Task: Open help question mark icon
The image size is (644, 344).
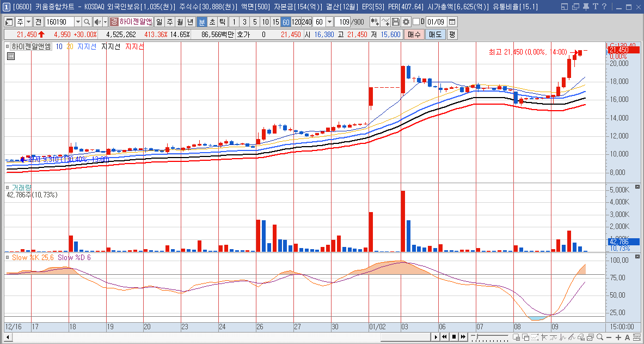Action: point(604,7)
